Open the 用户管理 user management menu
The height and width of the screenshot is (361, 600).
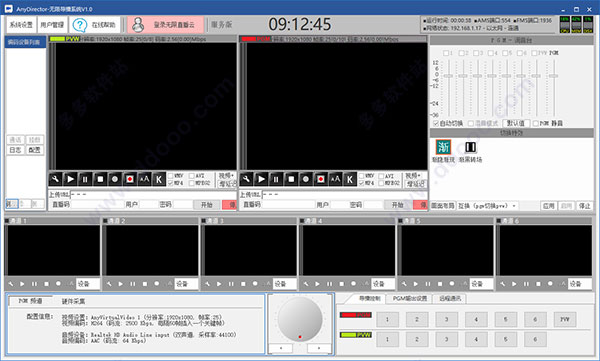tap(52, 25)
